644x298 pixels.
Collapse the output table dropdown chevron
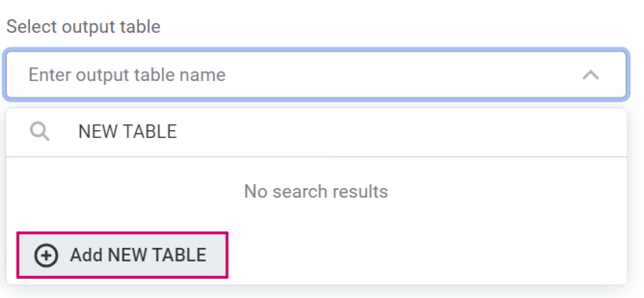click(590, 75)
